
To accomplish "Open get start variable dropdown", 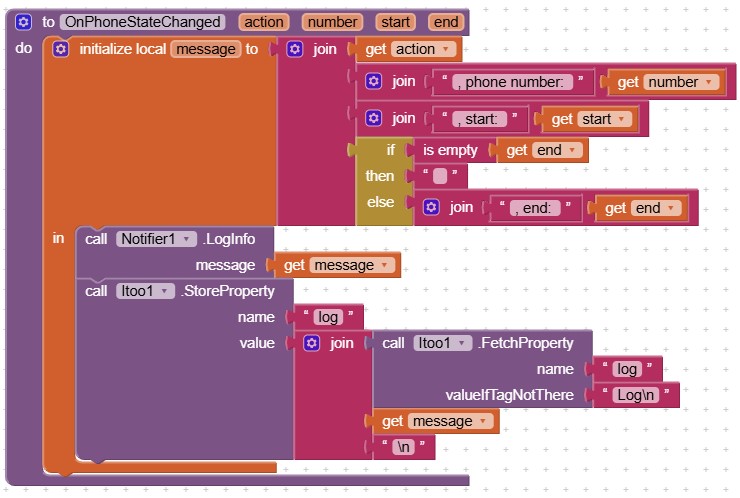I will pyautogui.click(x=624, y=119).
